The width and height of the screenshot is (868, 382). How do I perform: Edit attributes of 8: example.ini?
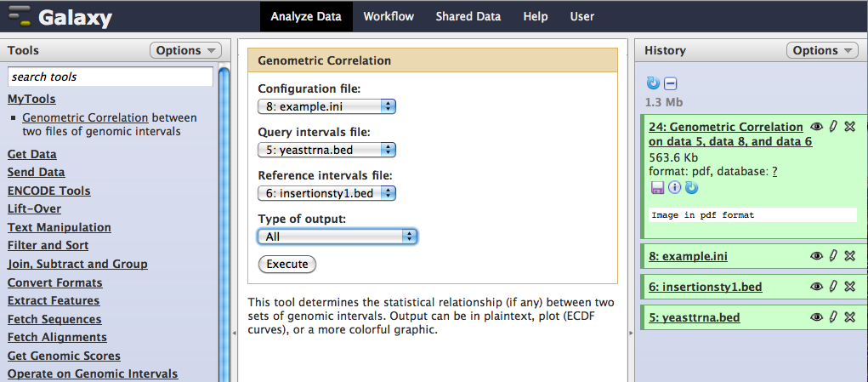click(x=833, y=256)
